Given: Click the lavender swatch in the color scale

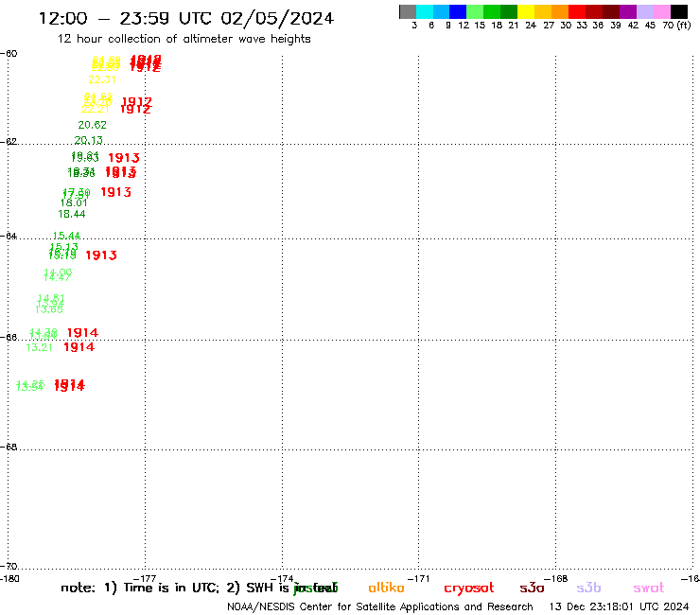Looking at the screenshot, I should (x=644, y=11).
